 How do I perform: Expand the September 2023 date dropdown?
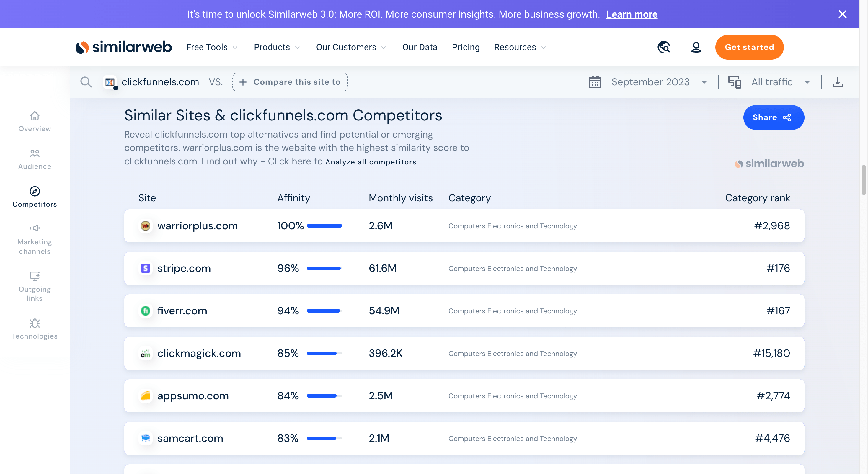point(650,82)
